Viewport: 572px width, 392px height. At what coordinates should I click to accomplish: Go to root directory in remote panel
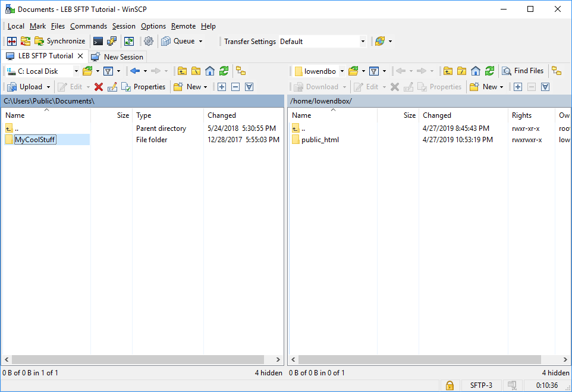[x=462, y=71]
